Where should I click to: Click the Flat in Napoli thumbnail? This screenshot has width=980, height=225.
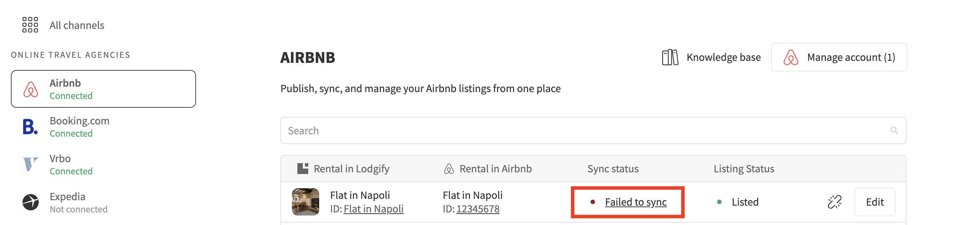[306, 202]
